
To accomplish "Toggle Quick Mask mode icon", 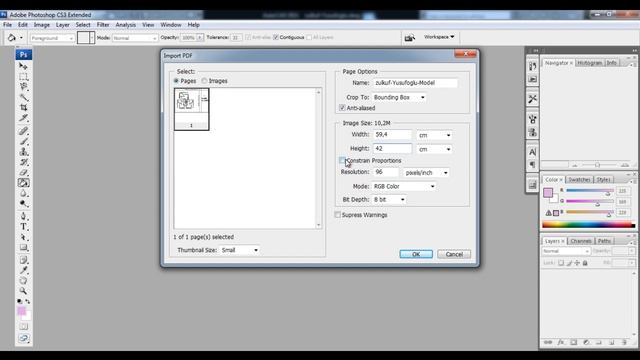I will tap(23, 327).
